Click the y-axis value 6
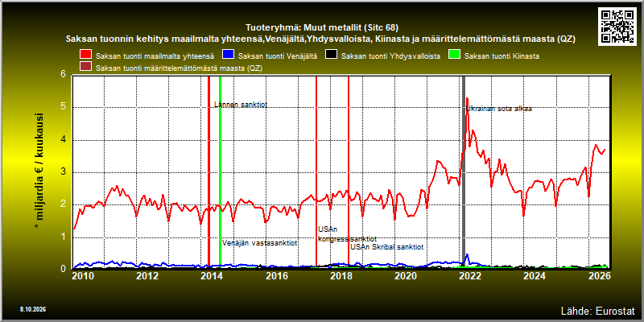The height and width of the screenshot is (322, 644). (64, 74)
